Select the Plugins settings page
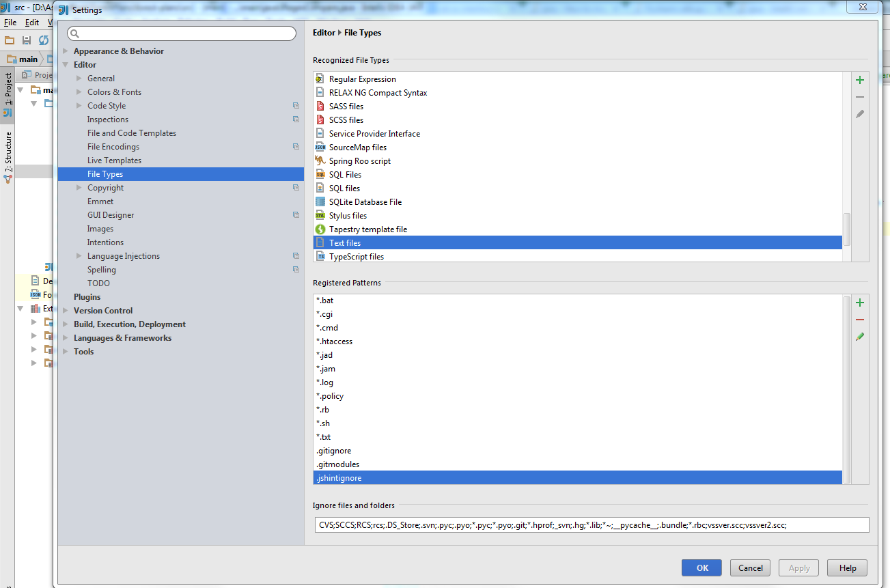Screen dimensions: 890x588 (x=87, y=297)
